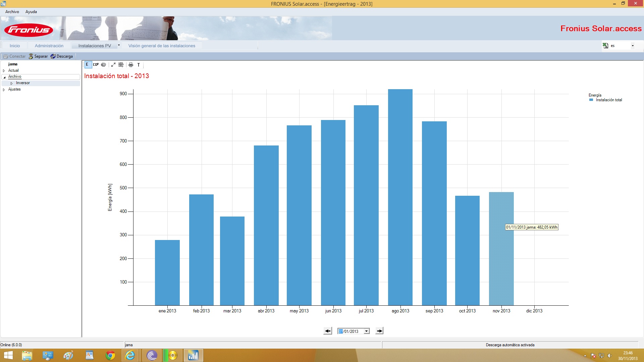Switch to the Administración tab
The image size is (644, 362).
49,46
